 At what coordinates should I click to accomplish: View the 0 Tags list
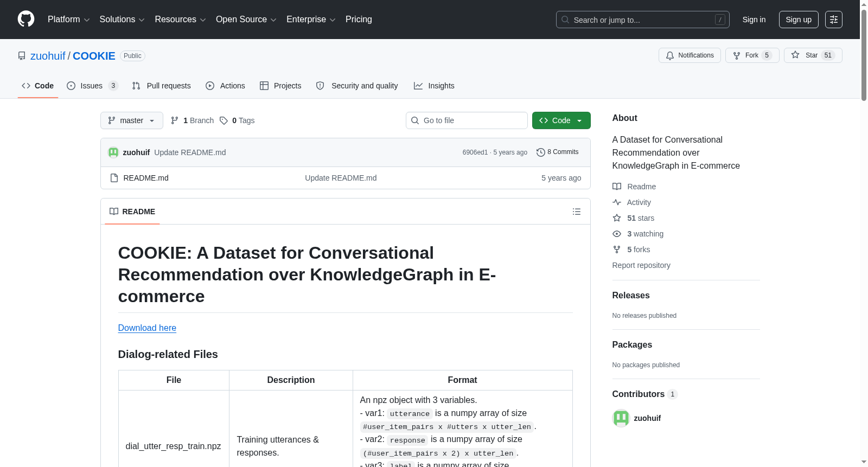(x=237, y=120)
